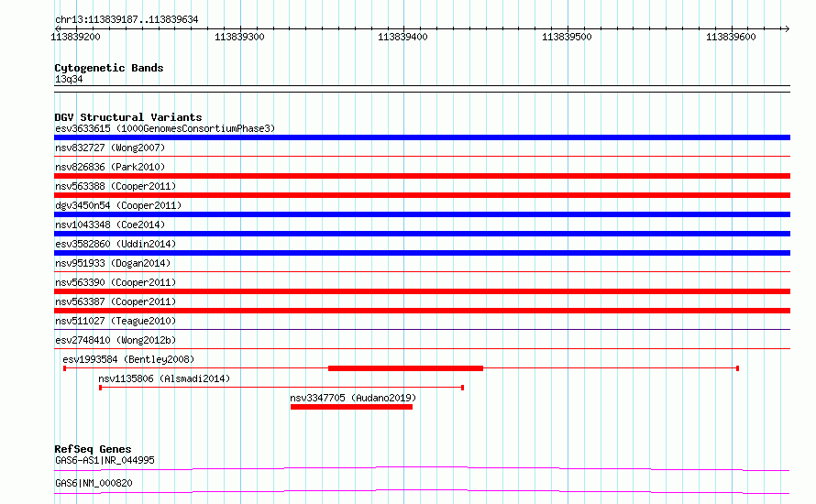This screenshot has height=504, width=816.
Task: Open nsv511027 (Teague2010) variant label
Action: coord(116,321)
